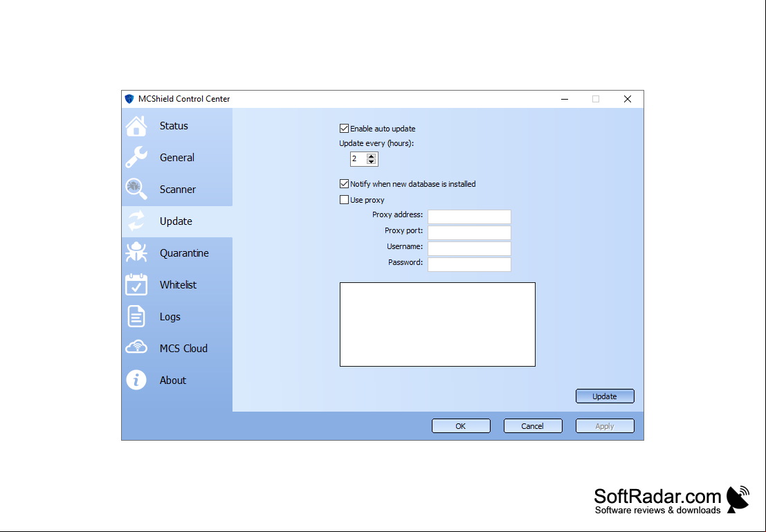Click the Whitelist calendar check icon

(x=136, y=284)
